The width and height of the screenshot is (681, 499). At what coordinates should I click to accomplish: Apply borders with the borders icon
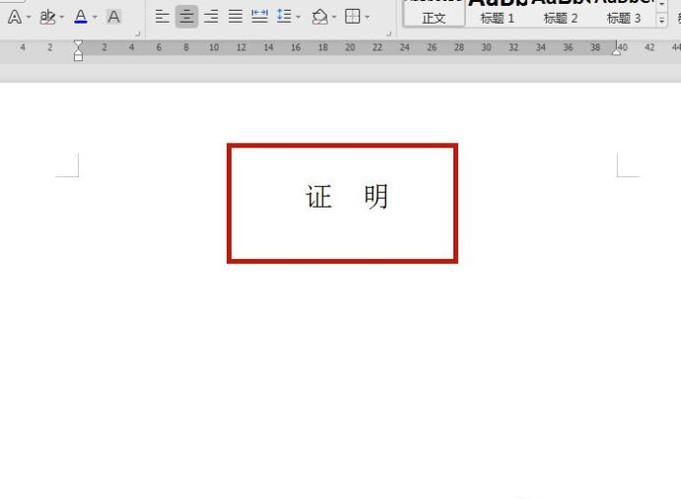click(352, 17)
